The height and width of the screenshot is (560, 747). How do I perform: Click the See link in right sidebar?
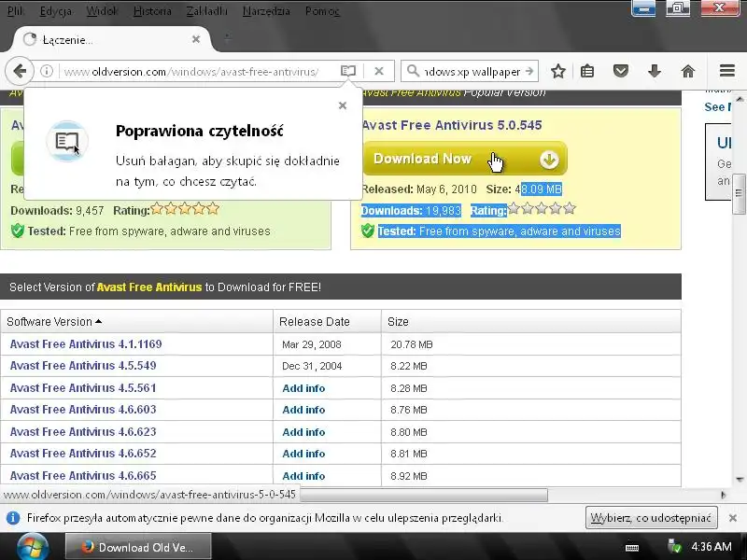click(717, 107)
